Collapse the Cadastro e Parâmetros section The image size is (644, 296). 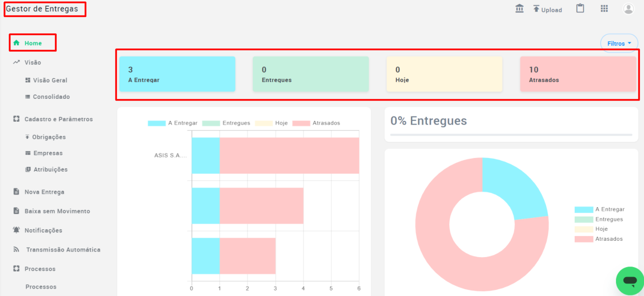coord(53,119)
